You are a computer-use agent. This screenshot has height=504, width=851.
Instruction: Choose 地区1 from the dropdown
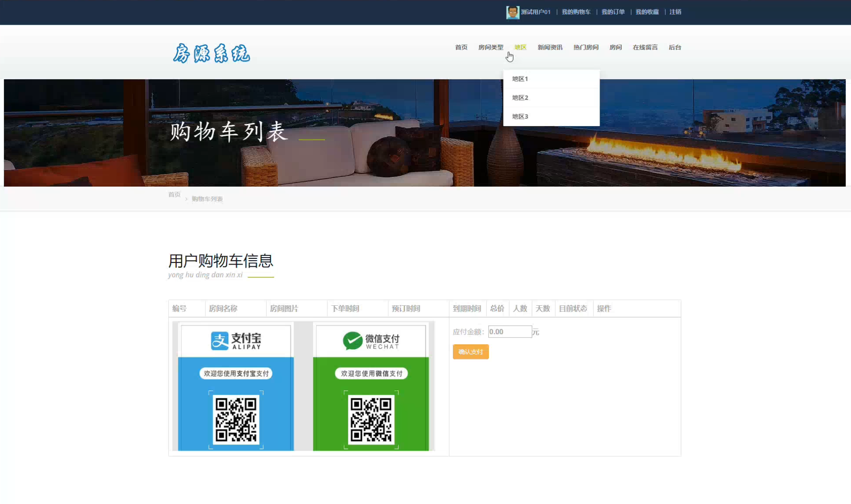click(551, 79)
